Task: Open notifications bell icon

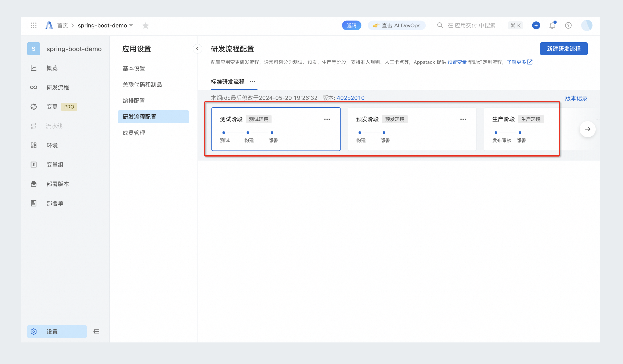Action: coord(552,25)
